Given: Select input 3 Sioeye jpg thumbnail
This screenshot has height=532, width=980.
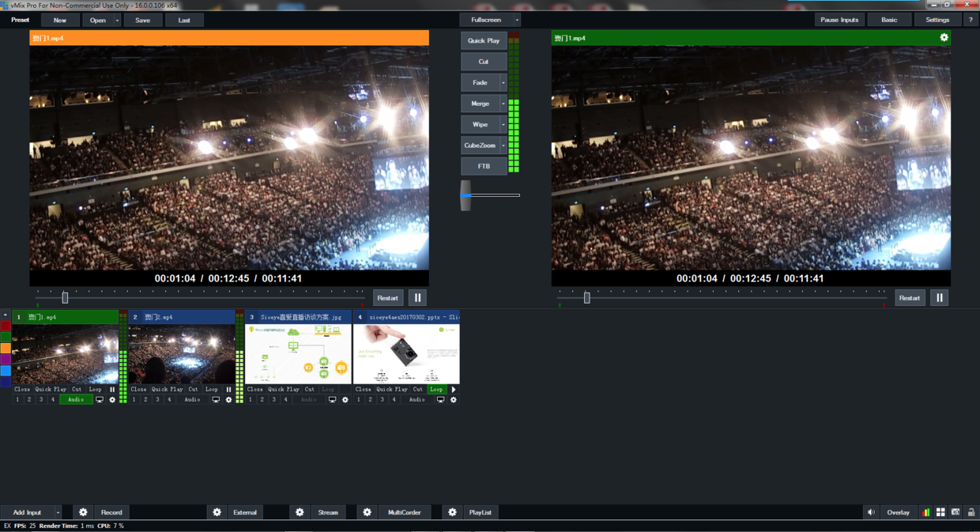Looking at the screenshot, I should click(298, 354).
